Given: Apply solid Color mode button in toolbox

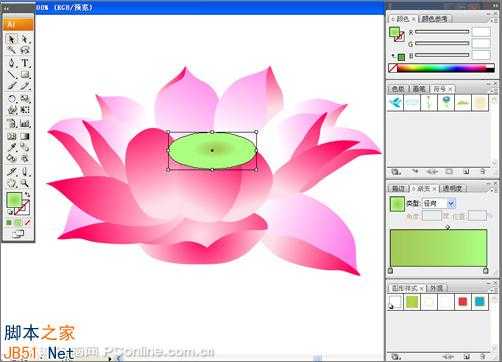Looking at the screenshot, I should (9, 222).
